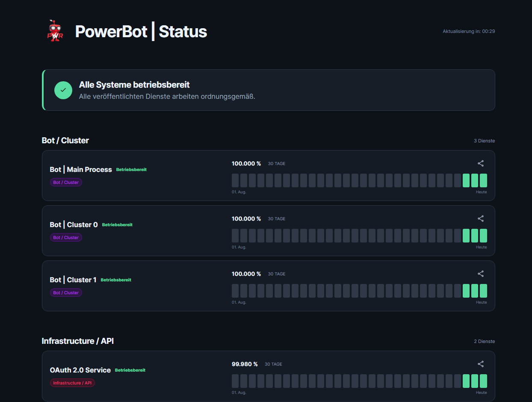Click the Alle Systeme betriebsbereit heading
Screen dimensions: 532x402
[134, 85]
